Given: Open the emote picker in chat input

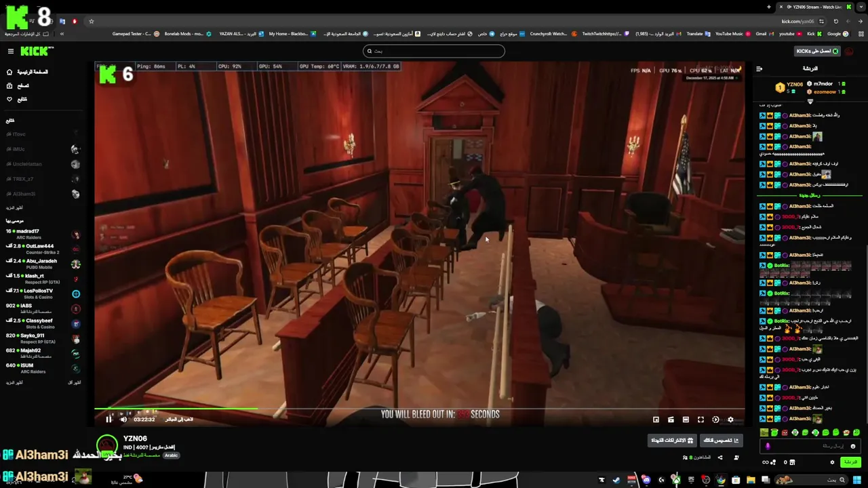Looking at the screenshot, I should tap(852, 446).
